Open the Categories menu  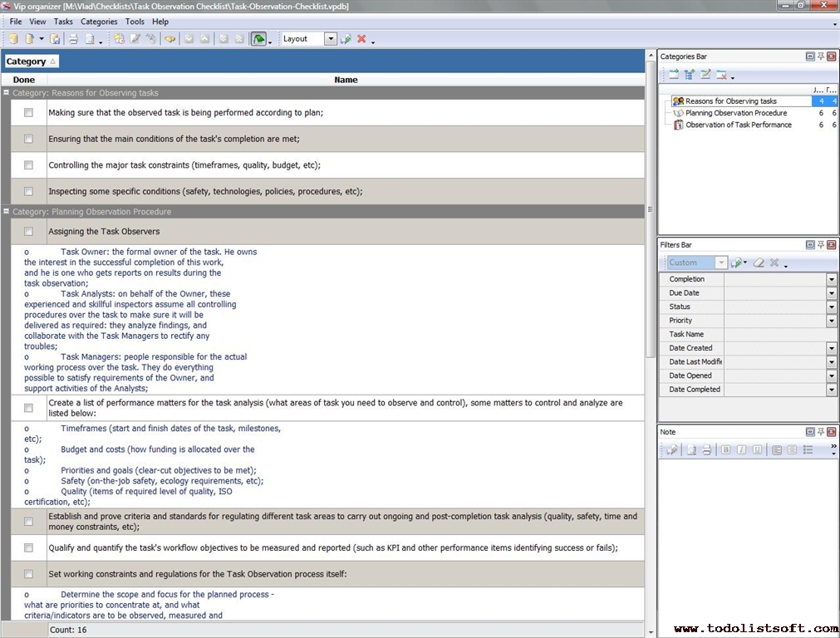click(99, 22)
